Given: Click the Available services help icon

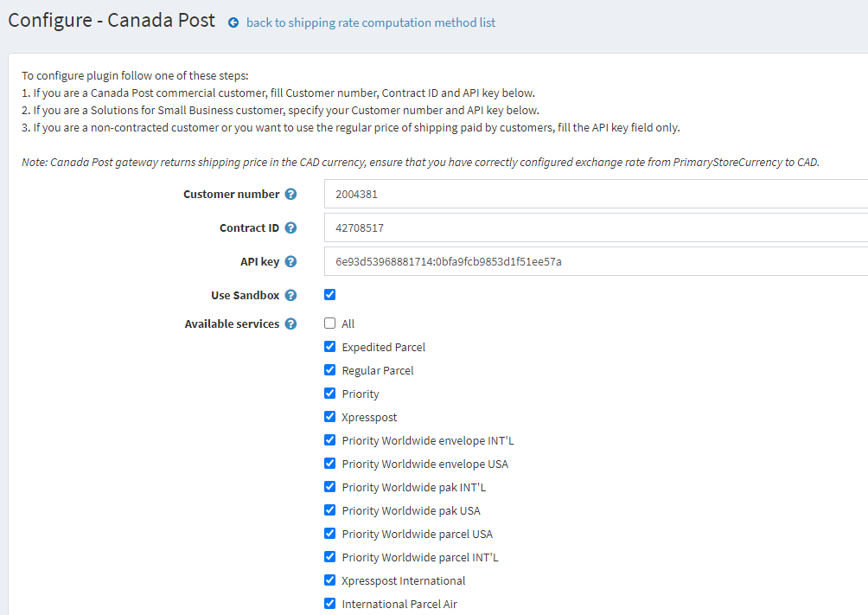Looking at the screenshot, I should [290, 324].
